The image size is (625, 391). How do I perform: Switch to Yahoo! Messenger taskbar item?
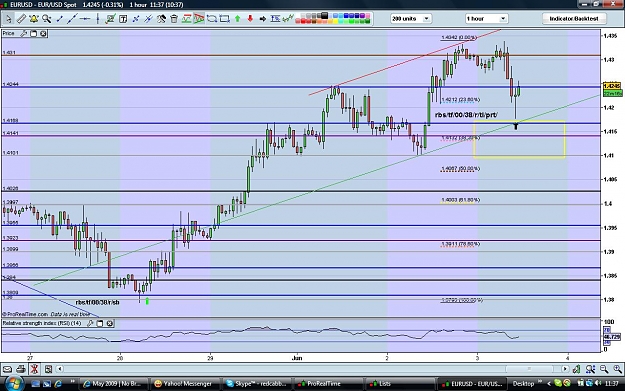[x=184, y=384]
